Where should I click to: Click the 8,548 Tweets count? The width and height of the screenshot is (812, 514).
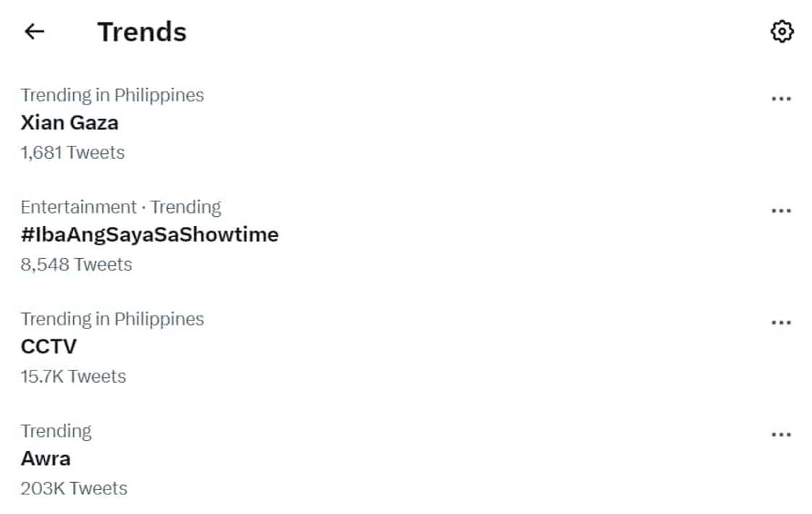[76, 265]
